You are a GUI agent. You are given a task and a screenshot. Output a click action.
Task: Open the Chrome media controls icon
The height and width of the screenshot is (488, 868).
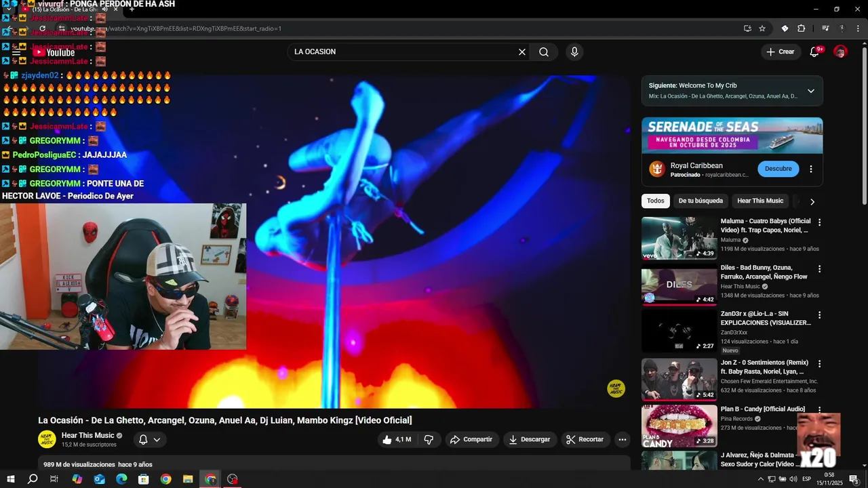pos(825,28)
